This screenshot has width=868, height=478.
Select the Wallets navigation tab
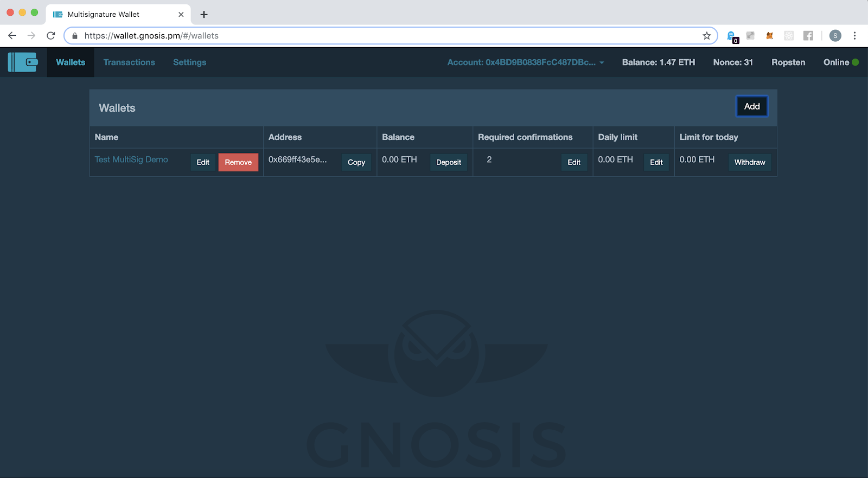[71, 62]
